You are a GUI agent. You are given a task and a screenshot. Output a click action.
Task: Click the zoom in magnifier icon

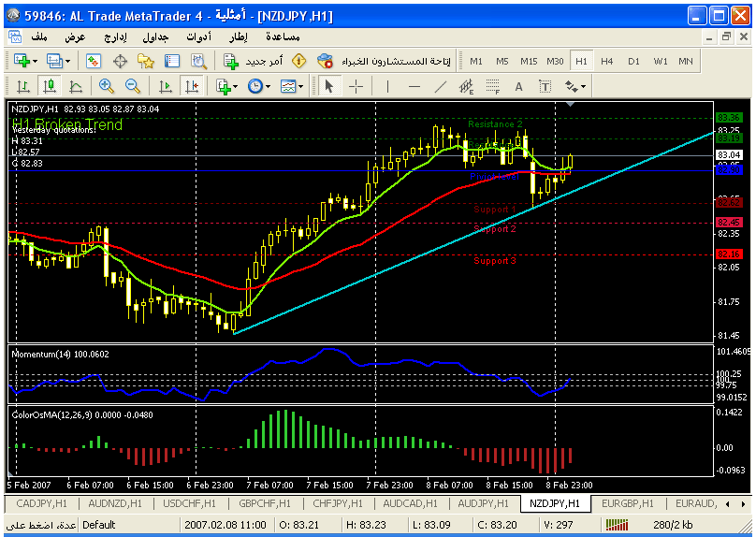click(106, 86)
